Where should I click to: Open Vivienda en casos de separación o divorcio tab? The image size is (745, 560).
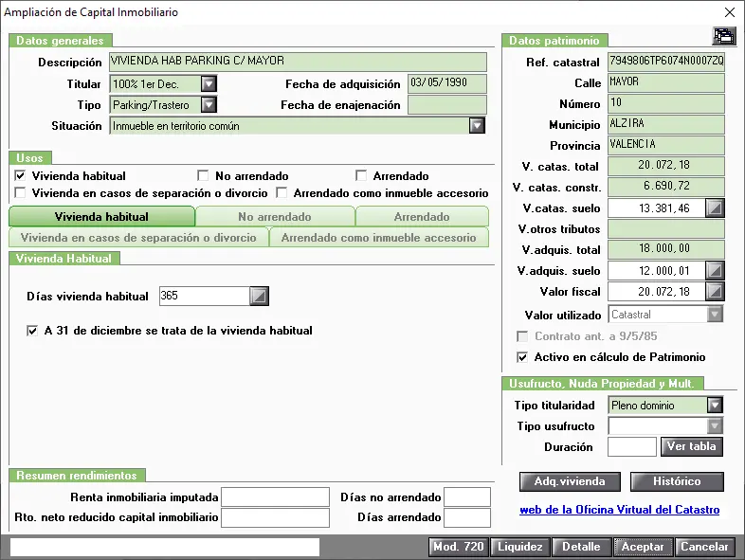pos(138,238)
